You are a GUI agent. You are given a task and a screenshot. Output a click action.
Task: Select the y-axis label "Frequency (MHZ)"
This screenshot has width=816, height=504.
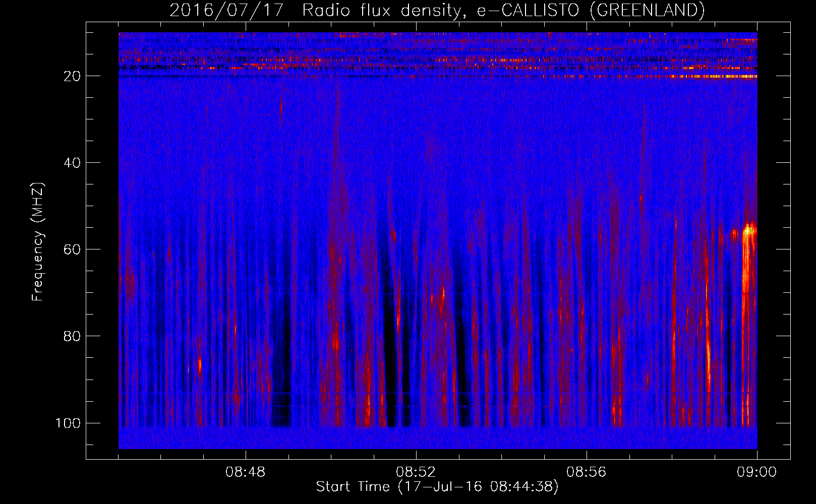pyautogui.click(x=38, y=241)
